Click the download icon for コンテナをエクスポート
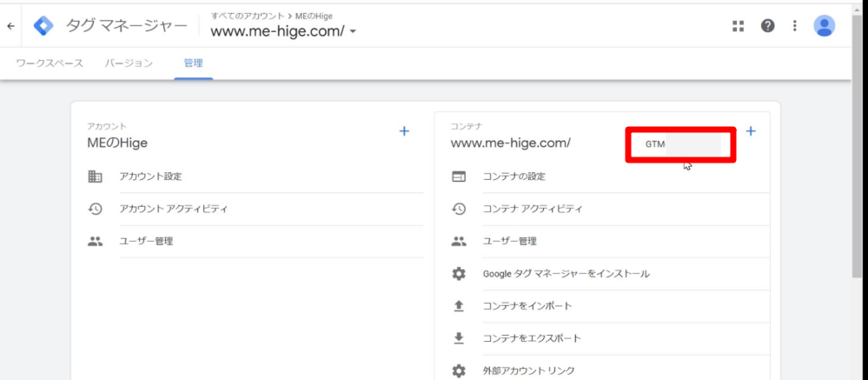 pyautogui.click(x=459, y=338)
